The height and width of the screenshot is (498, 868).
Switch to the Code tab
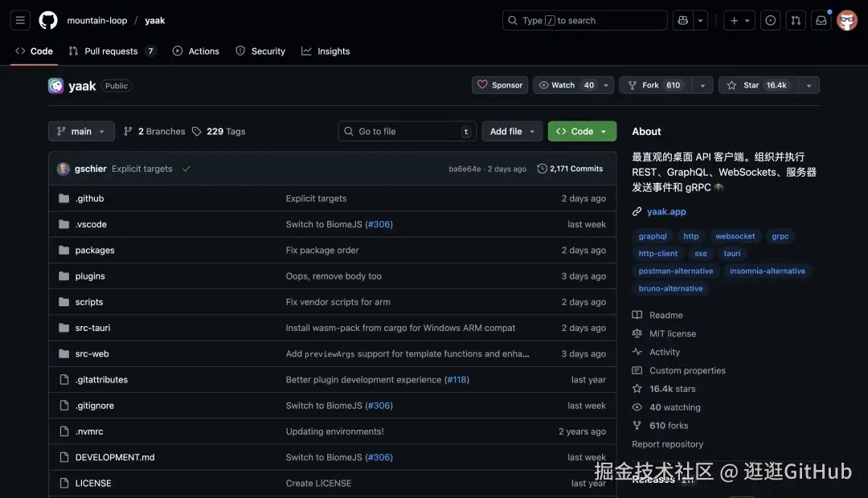coord(35,51)
